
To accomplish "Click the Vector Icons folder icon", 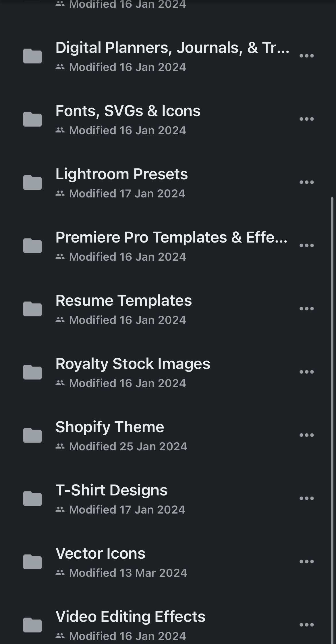I will (32, 562).
